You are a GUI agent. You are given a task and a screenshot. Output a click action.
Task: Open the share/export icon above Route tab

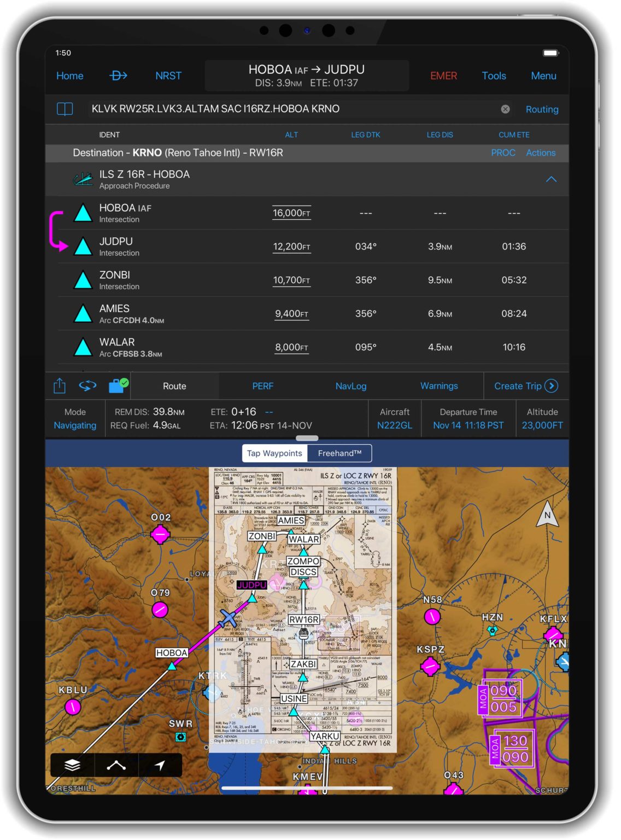point(58,386)
